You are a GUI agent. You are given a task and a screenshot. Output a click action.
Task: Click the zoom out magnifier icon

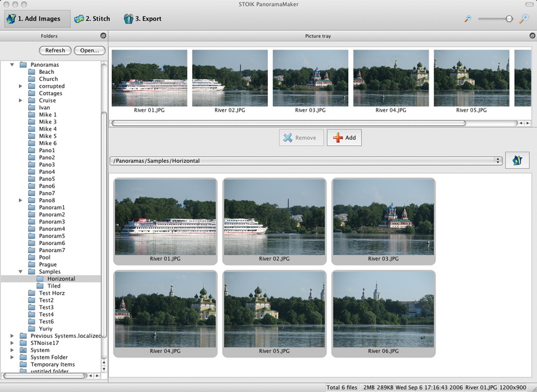coord(468,19)
